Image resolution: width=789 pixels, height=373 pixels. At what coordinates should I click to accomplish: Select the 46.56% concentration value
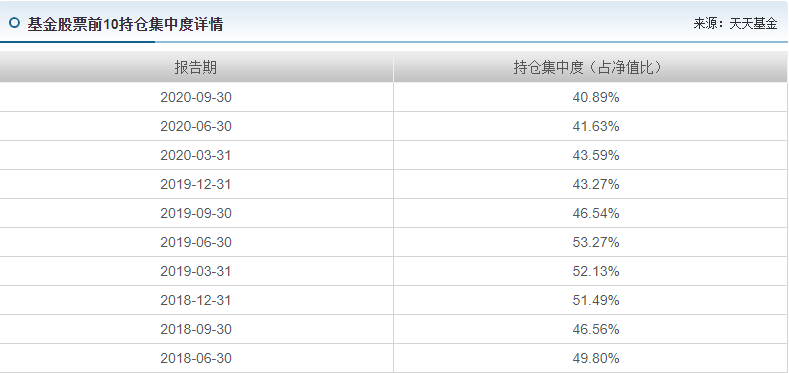[596, 329]
